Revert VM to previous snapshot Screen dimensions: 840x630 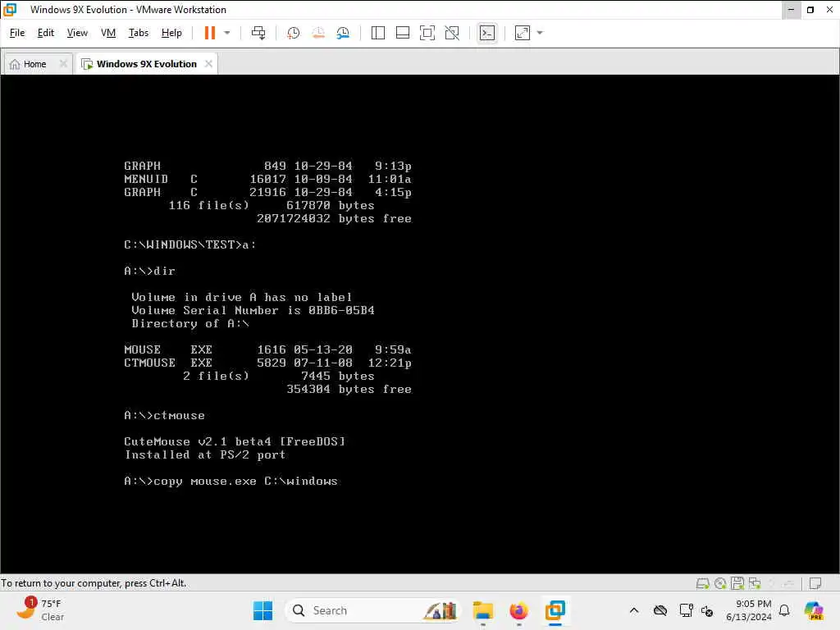[x=318, y=33]
